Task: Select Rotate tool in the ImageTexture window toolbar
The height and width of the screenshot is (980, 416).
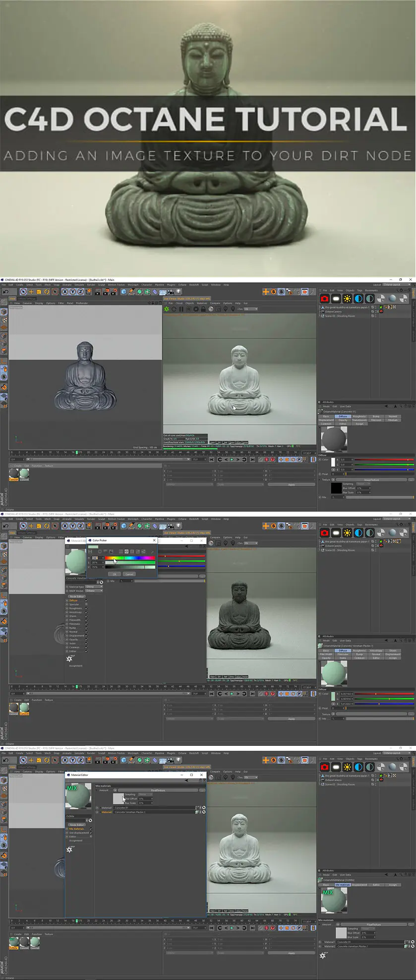Action: pyautogui.click(x=47, y=292)
